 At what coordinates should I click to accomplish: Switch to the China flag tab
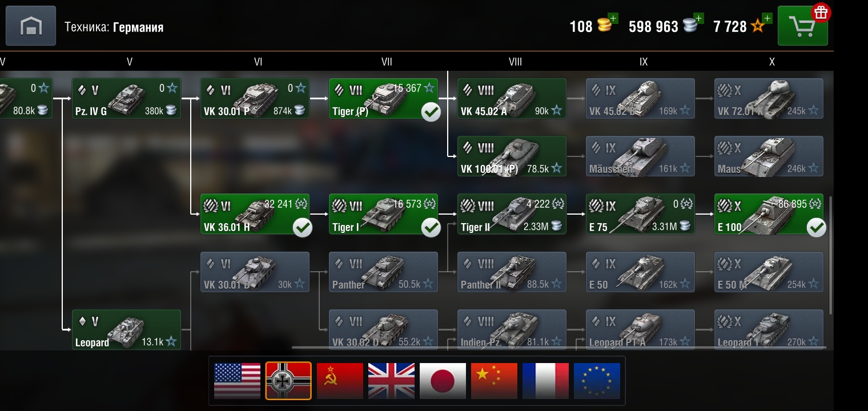coord(494,381)
